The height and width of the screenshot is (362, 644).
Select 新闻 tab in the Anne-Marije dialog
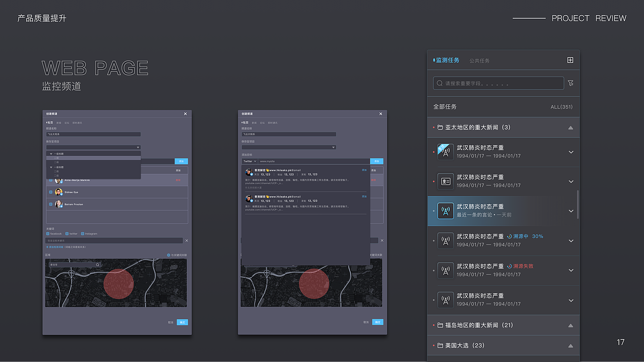[59, 123]
